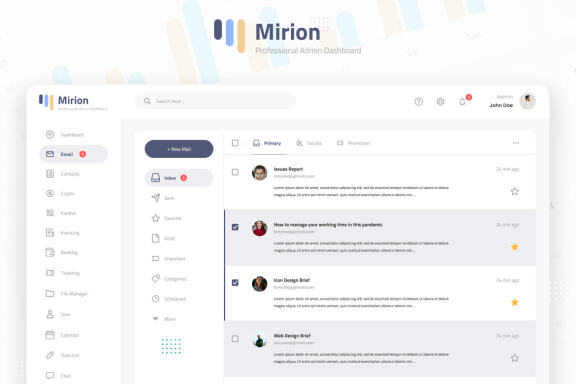Open 'How to manage your working time in this pandemic'
Image resolution: width=576 pixels, height=384 pixels.
pyautogui.click(x=328, y=225)
